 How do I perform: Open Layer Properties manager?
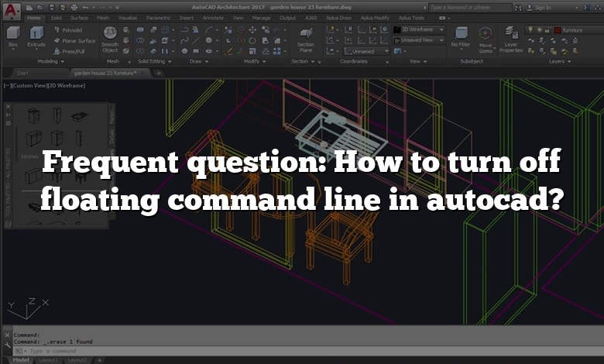coord(511,39)
